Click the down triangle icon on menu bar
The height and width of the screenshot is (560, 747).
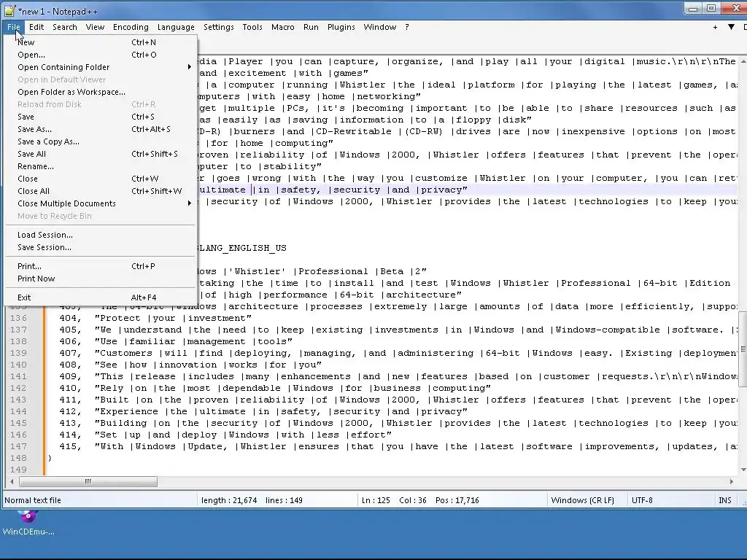731,27
